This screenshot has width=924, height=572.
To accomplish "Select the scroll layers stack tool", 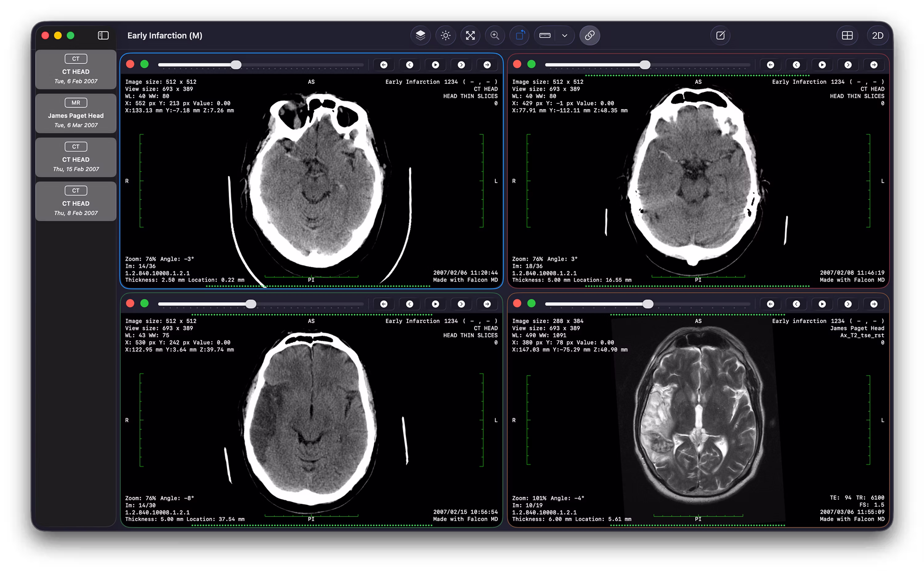I will coord(420,36).
